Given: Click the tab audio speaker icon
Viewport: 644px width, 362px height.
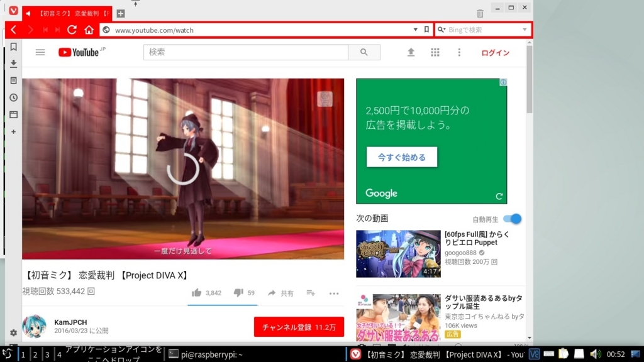Looking at the screenshot, I should [28, 14].
